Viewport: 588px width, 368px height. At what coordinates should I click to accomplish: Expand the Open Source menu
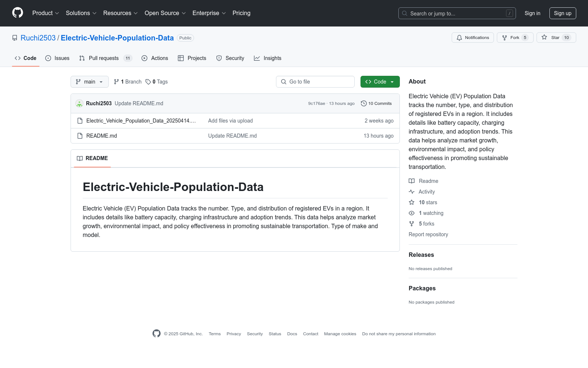[x=165, y=13]
